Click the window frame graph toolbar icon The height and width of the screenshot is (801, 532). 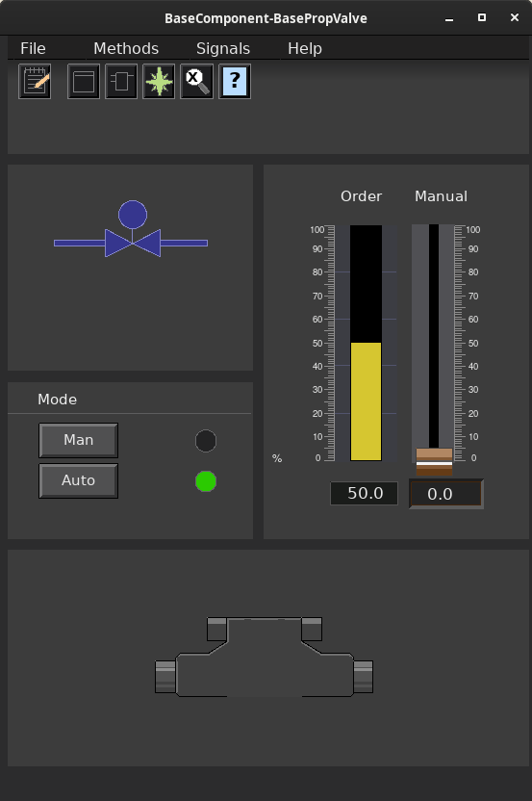click(84, 81)
